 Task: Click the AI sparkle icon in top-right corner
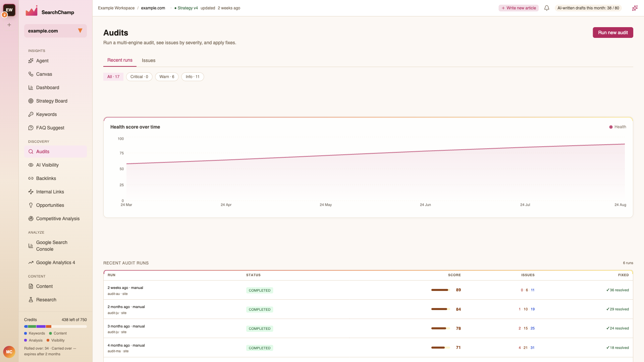coord(635,8)
